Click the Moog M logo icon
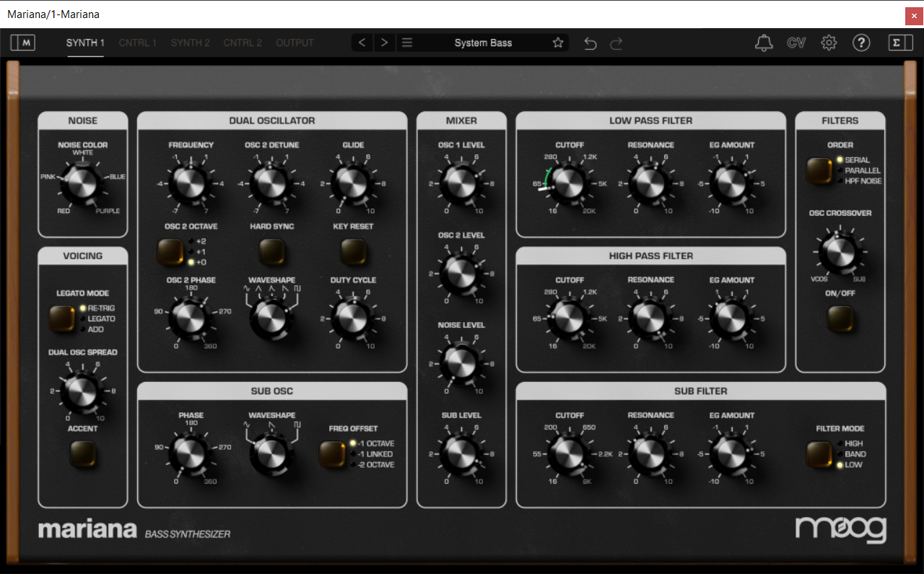This screenshot has width=924, height=574. point(23,43)
